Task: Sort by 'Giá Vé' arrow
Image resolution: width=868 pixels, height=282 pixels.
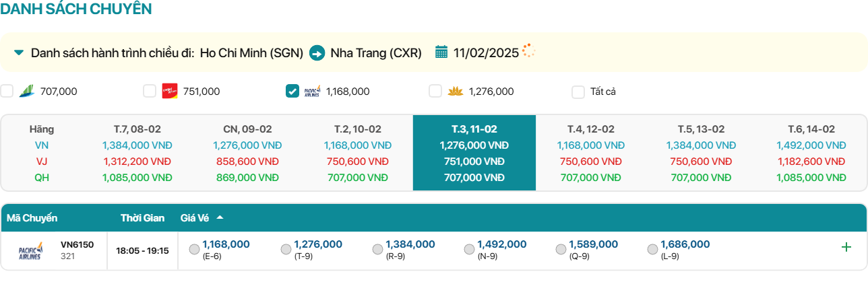Action: click(x=220, y=217)
